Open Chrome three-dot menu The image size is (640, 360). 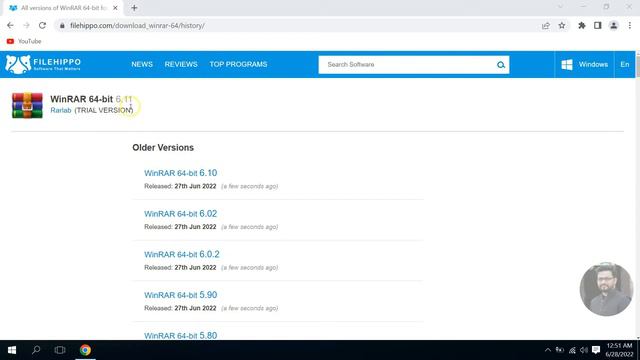pos(630,26)
